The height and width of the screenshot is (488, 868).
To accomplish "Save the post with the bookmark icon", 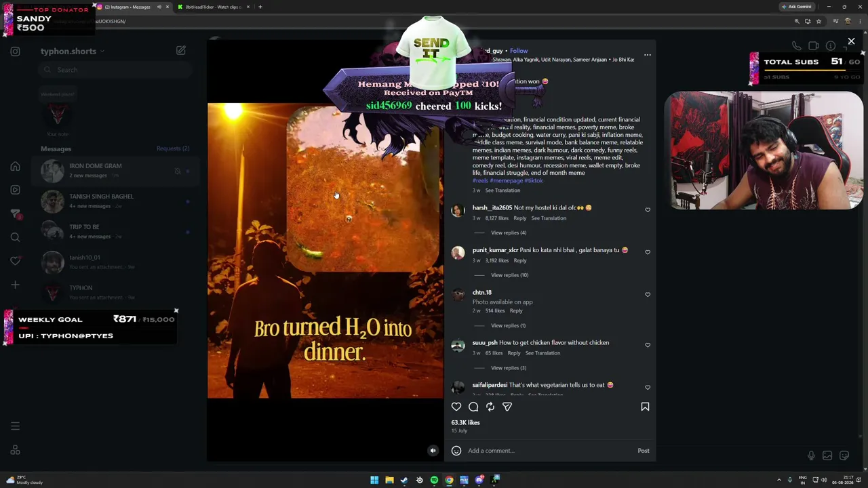I will point(645,407).
